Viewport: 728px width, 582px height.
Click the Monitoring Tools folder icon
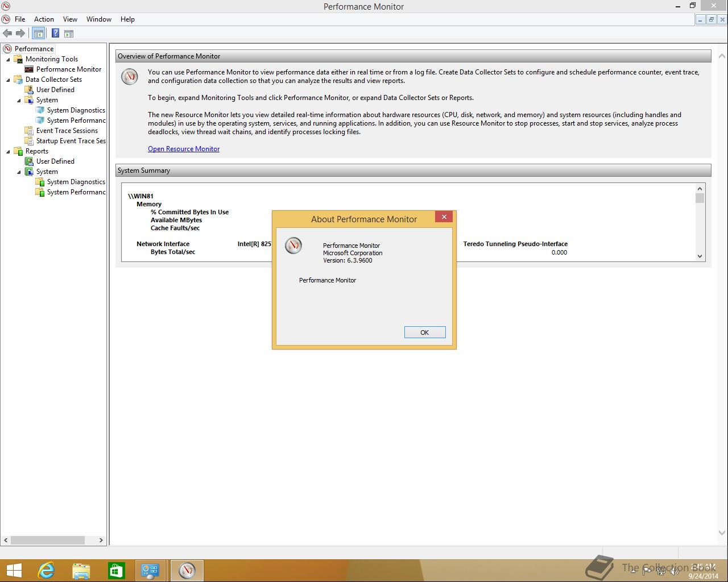(x=18, y=59)
